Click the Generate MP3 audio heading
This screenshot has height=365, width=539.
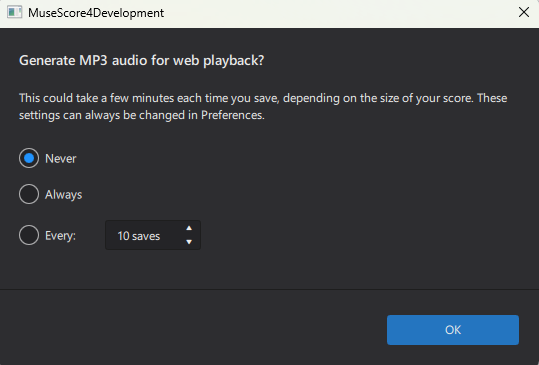coord(142,60)
